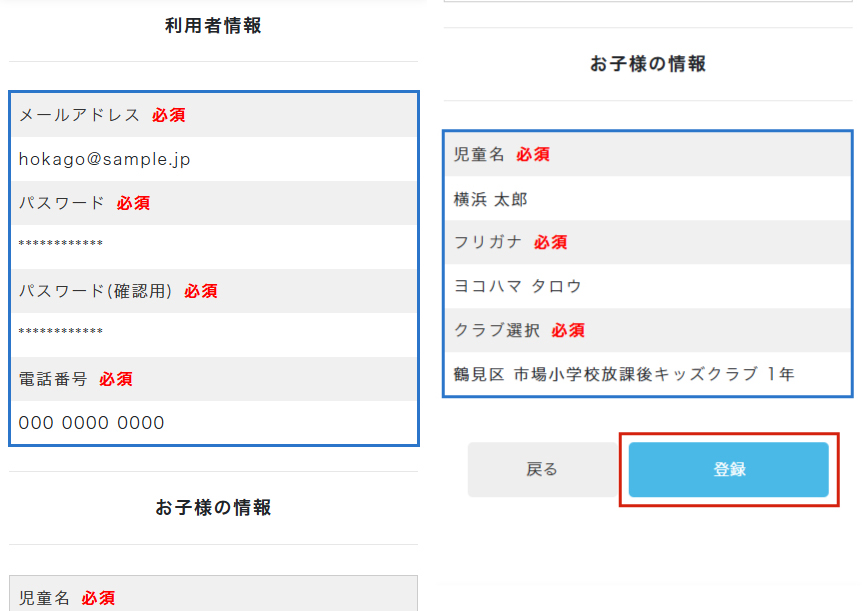Click the 児童名 label in right panel

click(479, 155)
